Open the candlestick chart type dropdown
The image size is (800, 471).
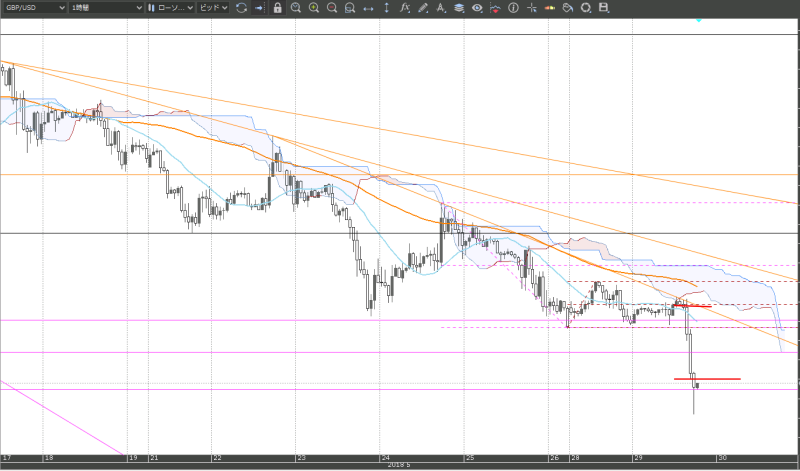click(170, 8)
